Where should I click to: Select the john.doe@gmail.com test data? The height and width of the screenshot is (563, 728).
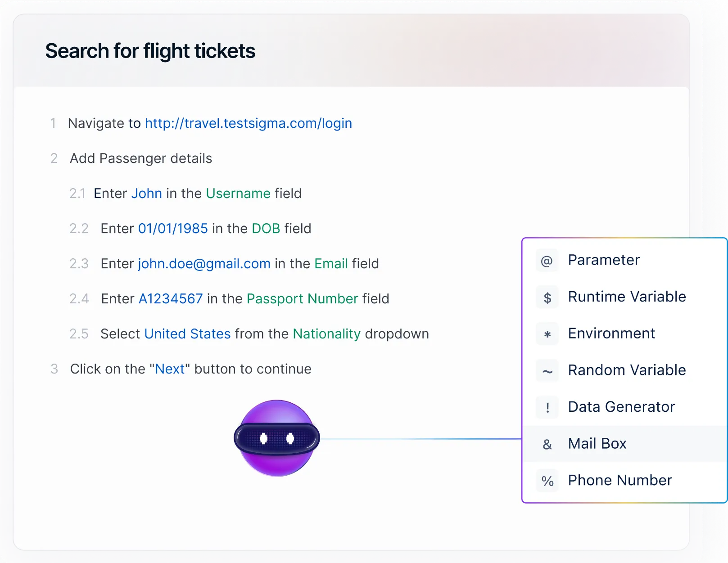[204, 264]
